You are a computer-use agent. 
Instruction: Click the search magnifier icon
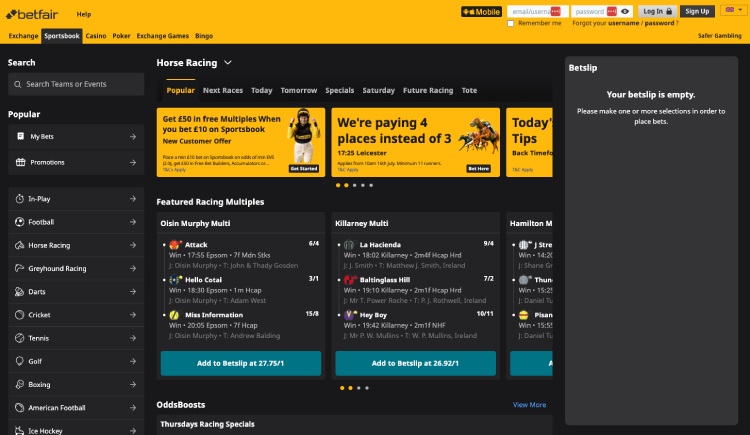click(18, 84)
